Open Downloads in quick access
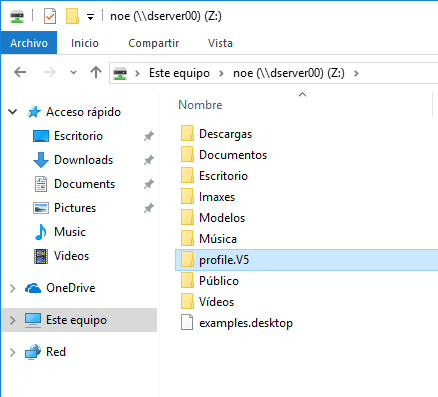 coord(84,160)
